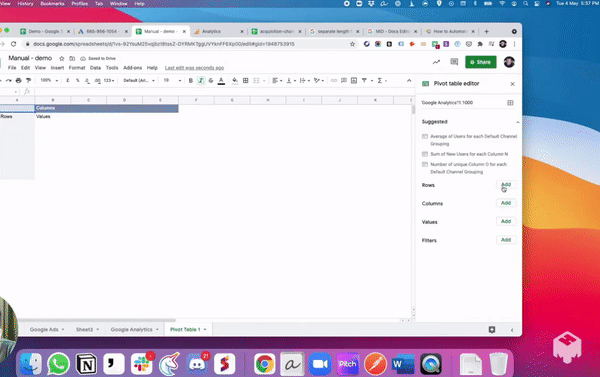The height and width of the screenshot is (377, 600).
Task: Click the green Share button
Action: tap(481, 62)
